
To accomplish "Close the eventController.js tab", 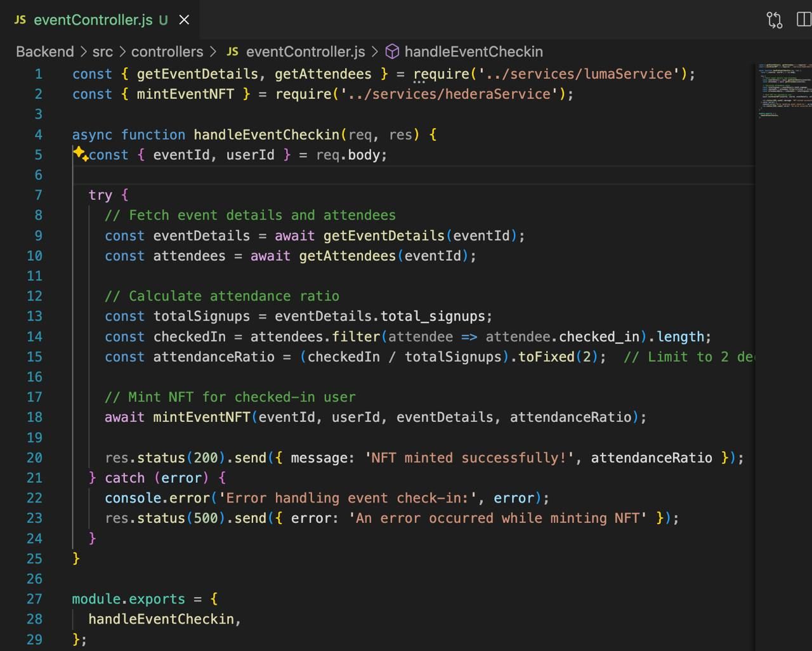I will pos(184,20).
